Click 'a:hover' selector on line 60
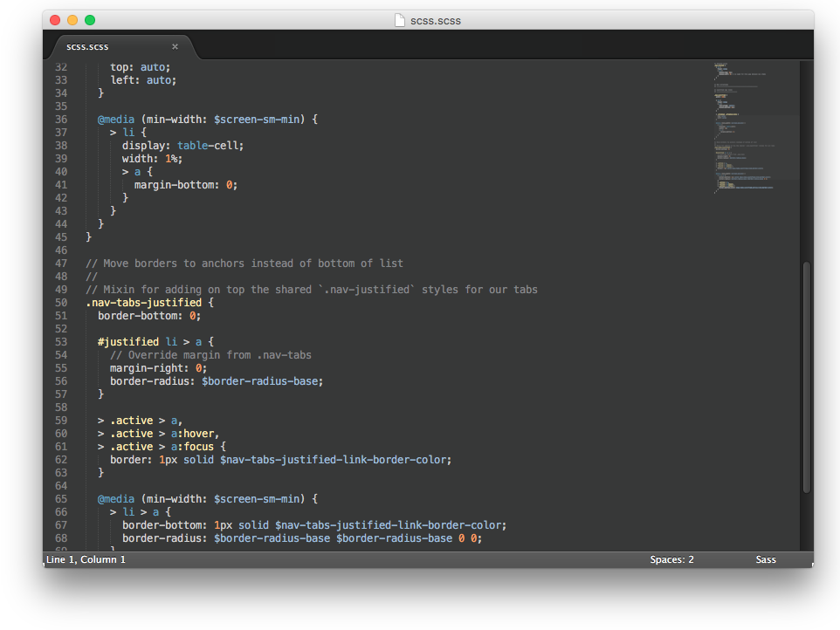Viewport: 840px width, 630px height. coord(193,434)
